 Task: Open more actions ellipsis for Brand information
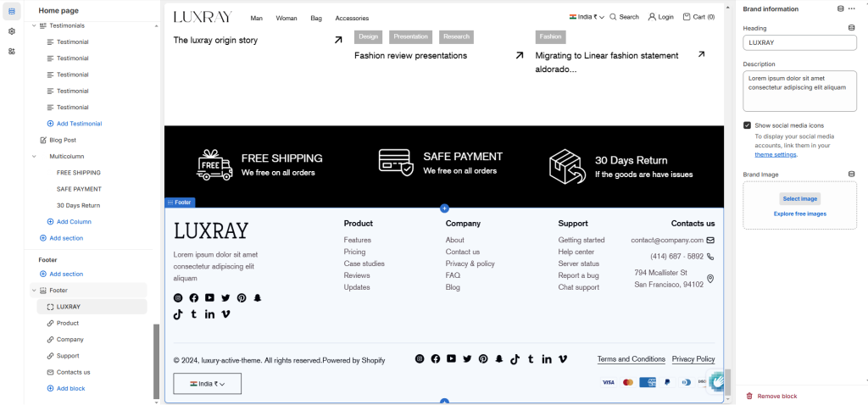point(851,8)
